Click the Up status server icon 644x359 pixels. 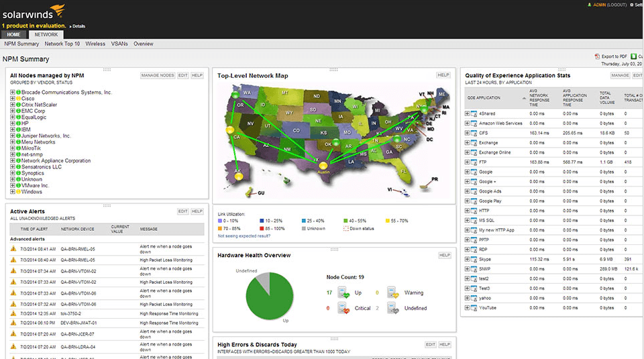(x=343, y=293)
